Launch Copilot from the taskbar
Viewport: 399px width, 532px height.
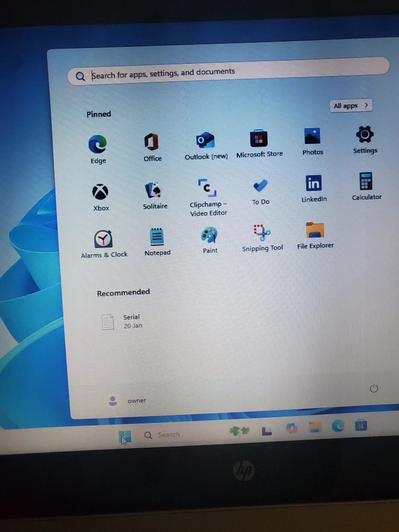292,428
